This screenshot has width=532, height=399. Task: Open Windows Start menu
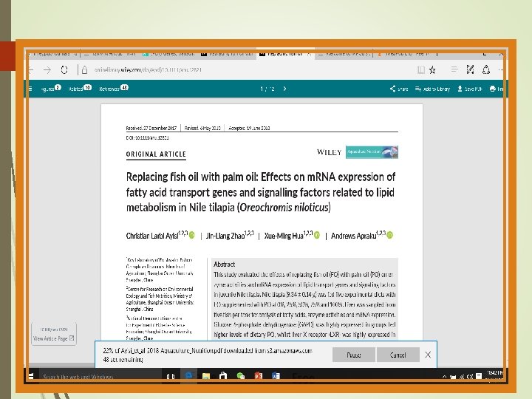31,376
